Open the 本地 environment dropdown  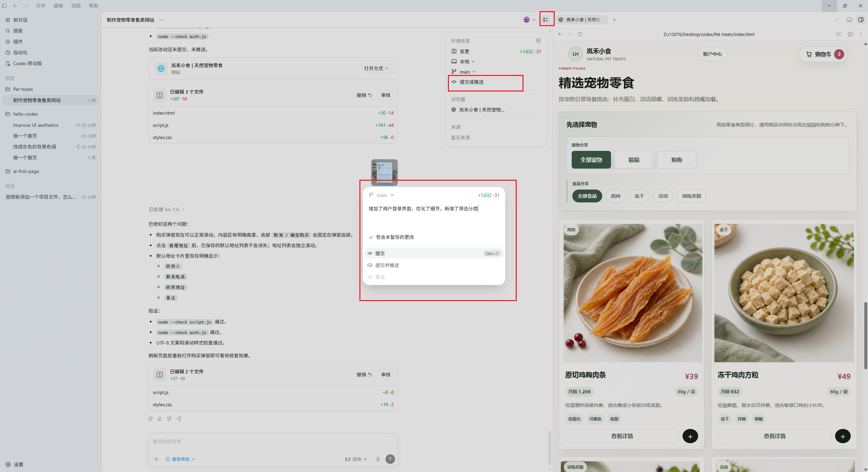click(467, 61)
